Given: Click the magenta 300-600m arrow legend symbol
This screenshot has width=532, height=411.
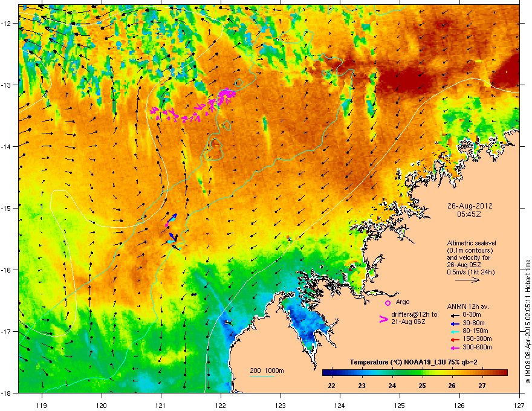Looking at the screenshot, I should pos(455,348).
